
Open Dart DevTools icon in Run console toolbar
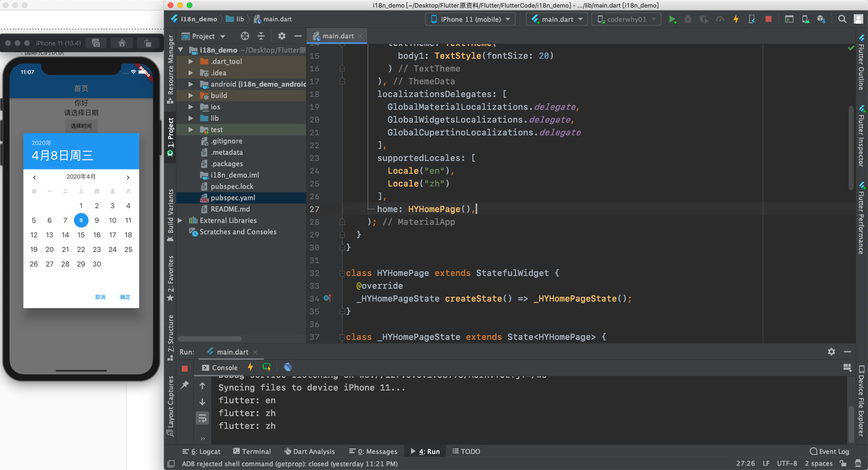click(x=288, y=367)
